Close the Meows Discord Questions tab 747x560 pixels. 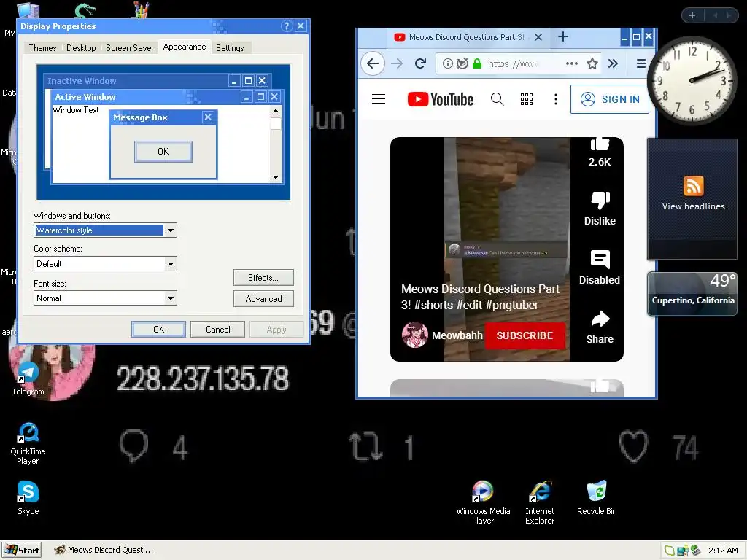pyautogui.click(x=538, y=37)
